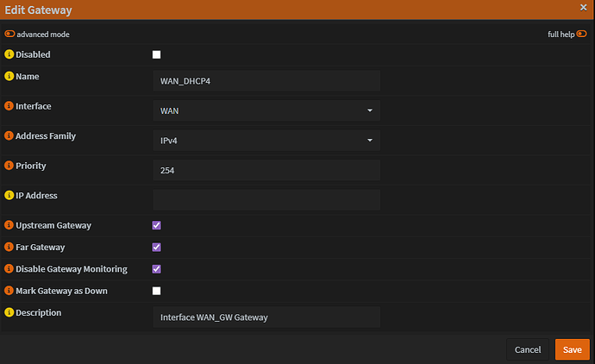Click the IP Address info icon

[9, 196]
